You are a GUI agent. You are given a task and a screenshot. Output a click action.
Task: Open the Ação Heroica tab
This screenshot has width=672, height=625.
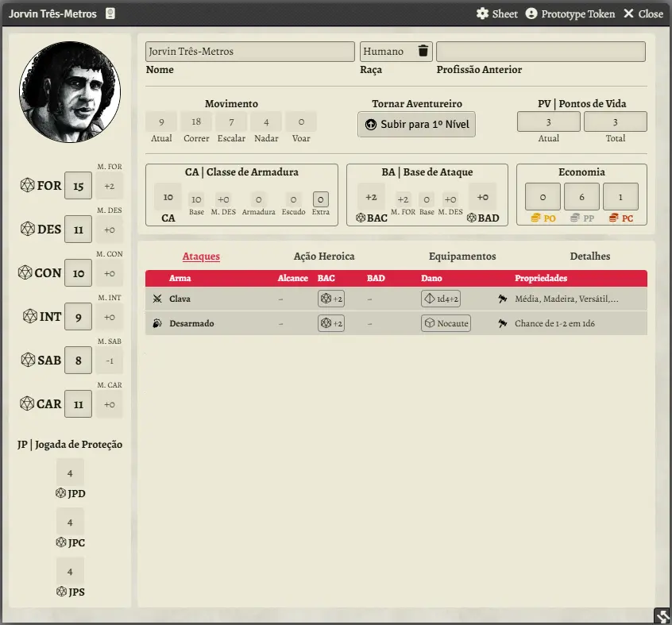click(x=324, y=257)
